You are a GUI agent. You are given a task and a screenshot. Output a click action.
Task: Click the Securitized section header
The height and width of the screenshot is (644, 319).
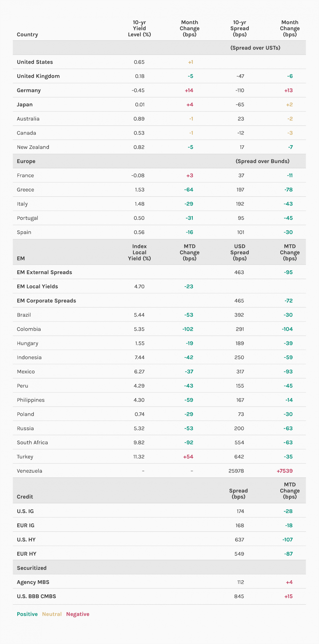[x=32, y=568]
